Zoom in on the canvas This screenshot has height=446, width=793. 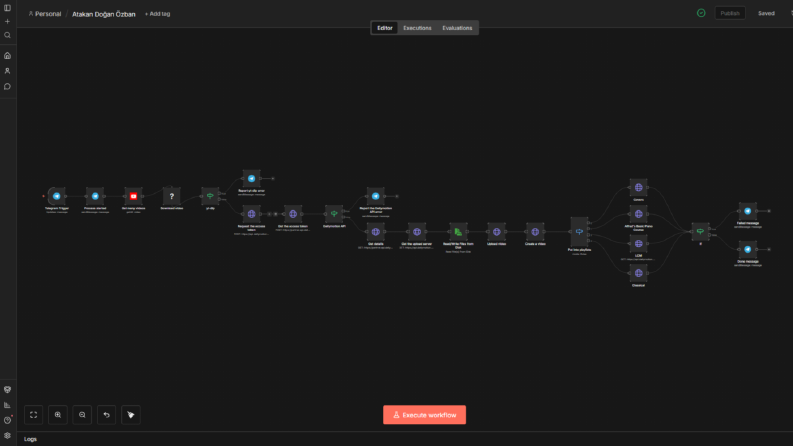58,415
